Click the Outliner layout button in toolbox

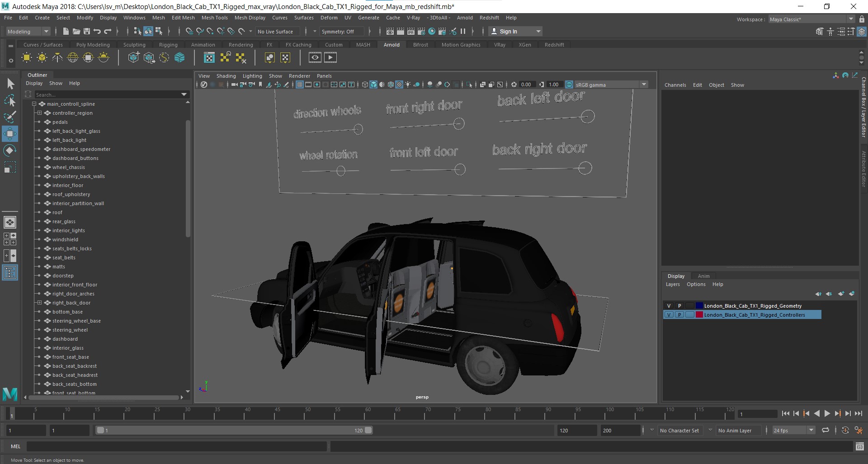(x=10, y=272)
